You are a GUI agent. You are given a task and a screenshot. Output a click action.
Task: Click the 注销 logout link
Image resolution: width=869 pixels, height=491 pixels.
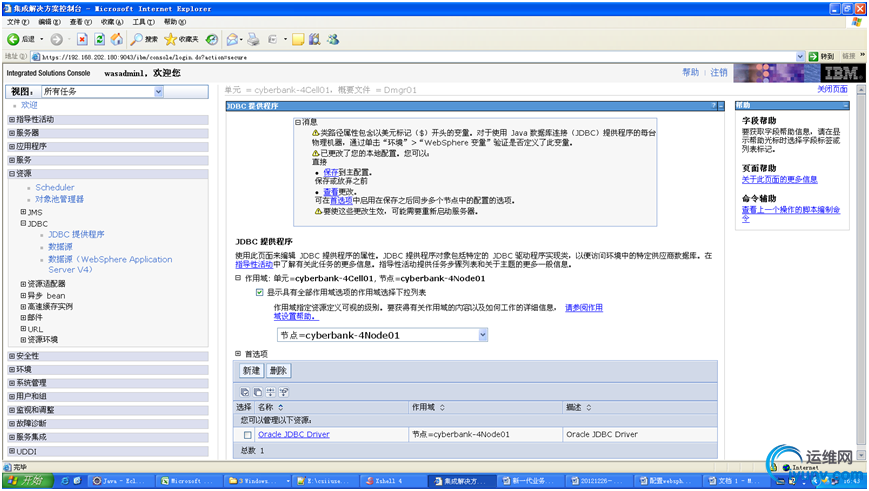click(719, 73)
